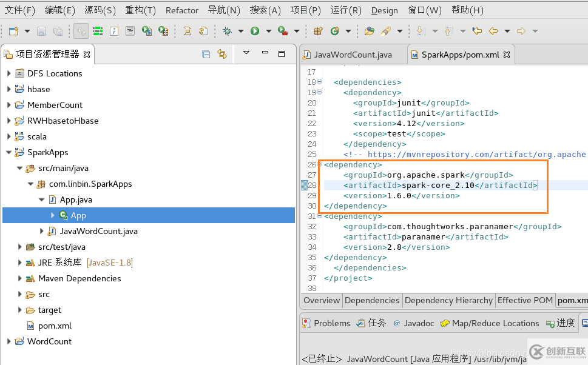588x365 pixels.
Task: Click the refresh page toolbar icon
Action: pyautogui.click(x=203, y=31)
